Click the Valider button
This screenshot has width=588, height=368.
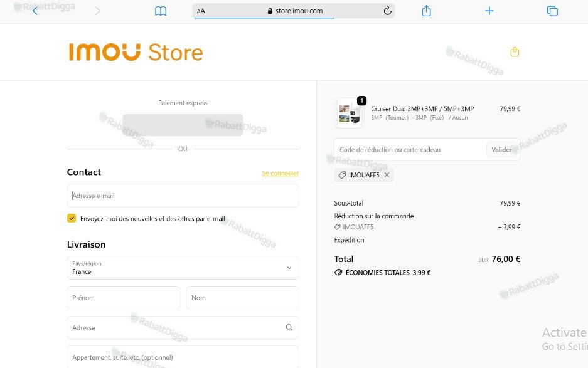point(502,150)
